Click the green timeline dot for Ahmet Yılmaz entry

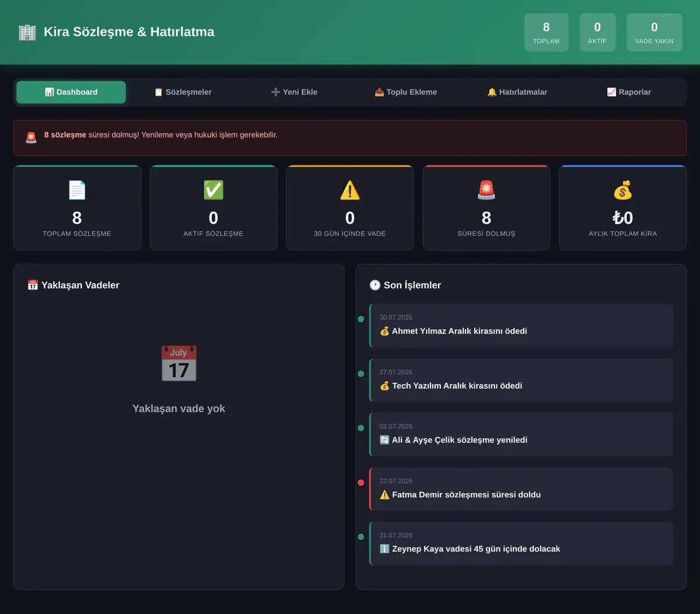coord(361,319)
